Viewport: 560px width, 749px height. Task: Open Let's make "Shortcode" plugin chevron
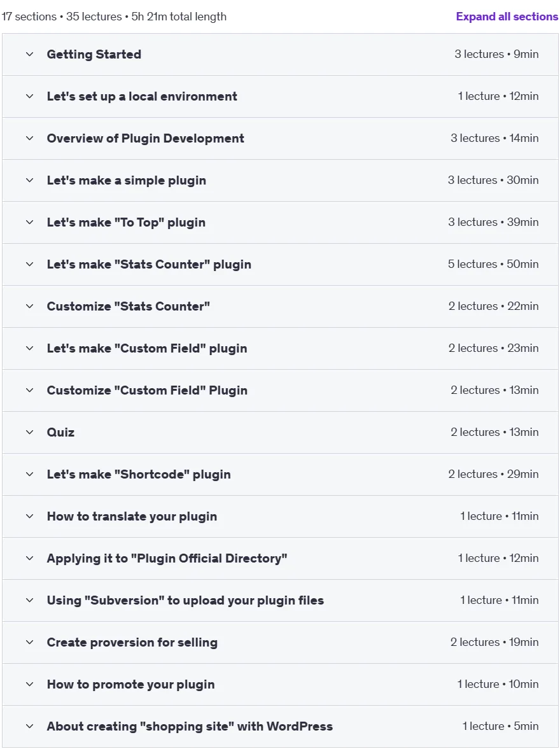30,475
